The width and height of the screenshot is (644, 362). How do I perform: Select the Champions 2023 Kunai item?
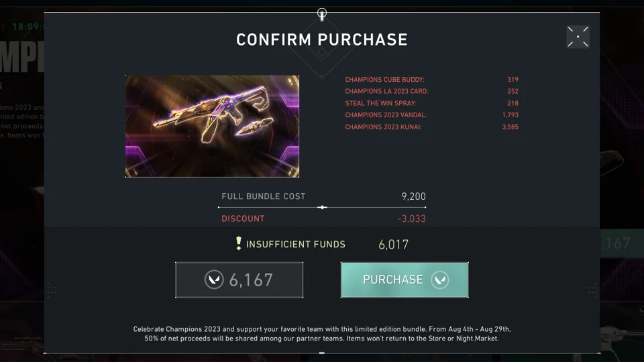[x=383, y=127]
